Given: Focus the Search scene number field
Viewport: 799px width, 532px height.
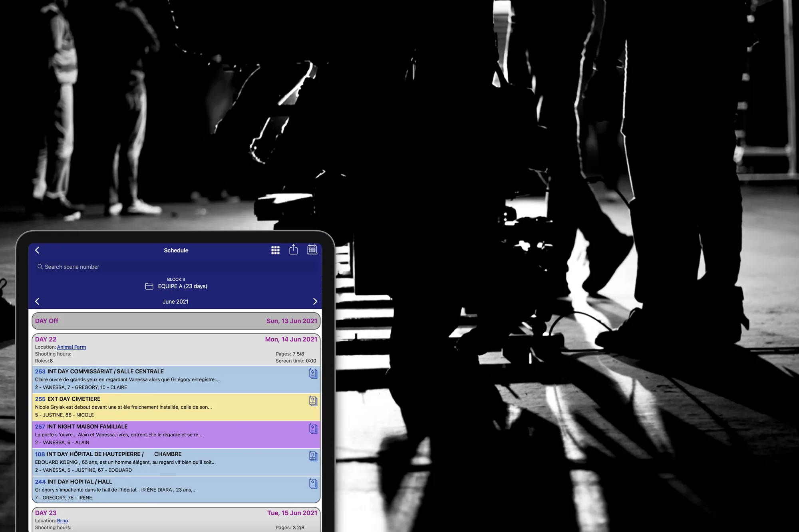Looking at the screenshot, I should pyautogui.click(x=176, y=267).
